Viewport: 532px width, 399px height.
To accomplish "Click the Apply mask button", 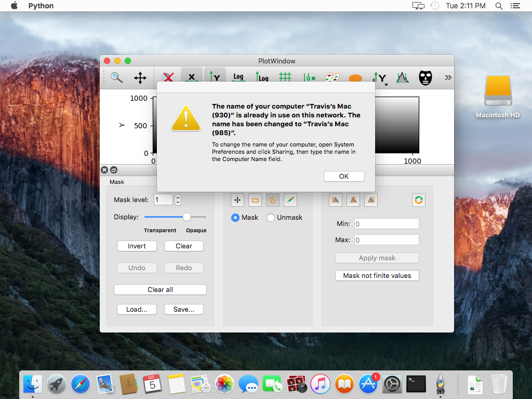I will (x=377, y=258).
